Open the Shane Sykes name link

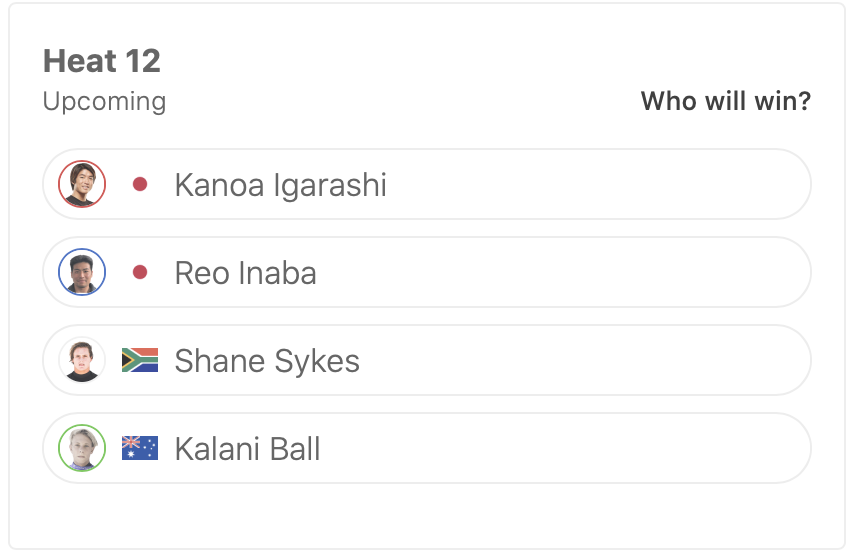click(267, 361)
